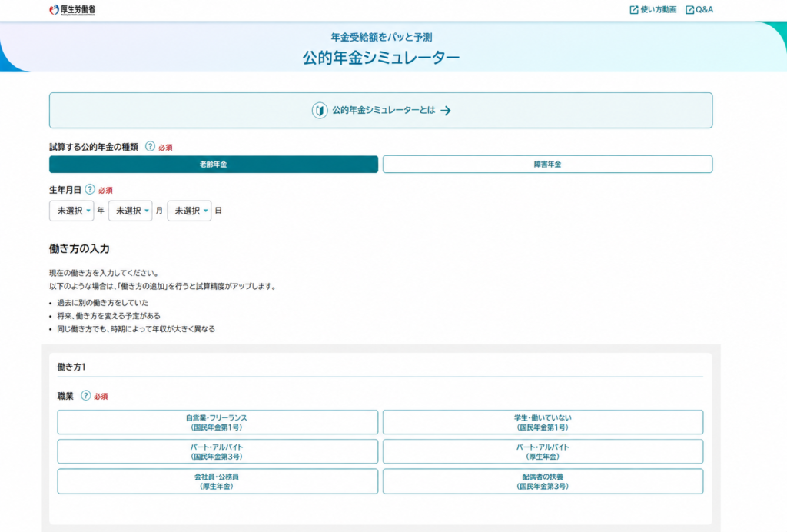Screen dimensions: 787x532
Task: Click the 厚生労働省 logo
Action: pos(72,10)
